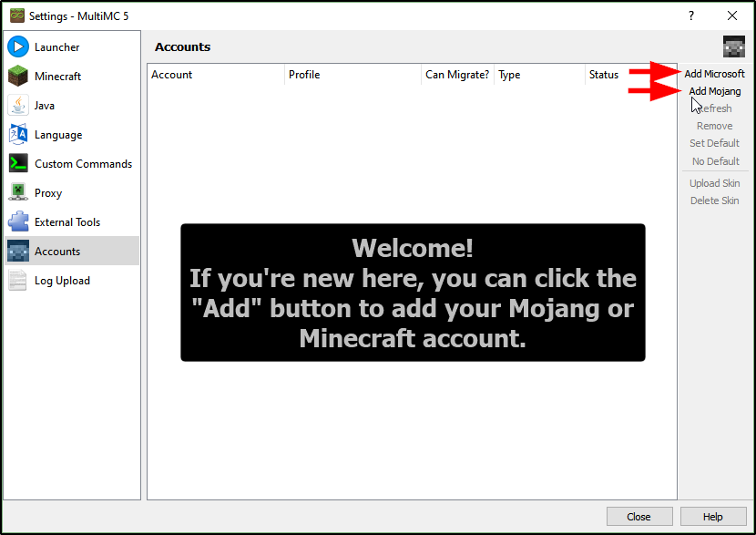The height and width of the screenshot is (535, 756).
Task: Sort accounts by the Profile column header
Action: 352,75
